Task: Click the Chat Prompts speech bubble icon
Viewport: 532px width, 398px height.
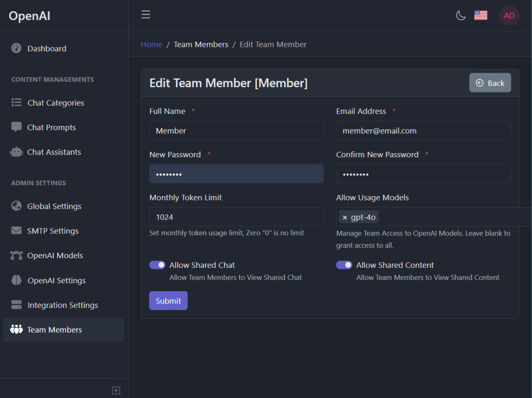Action: tap(16, 127)
